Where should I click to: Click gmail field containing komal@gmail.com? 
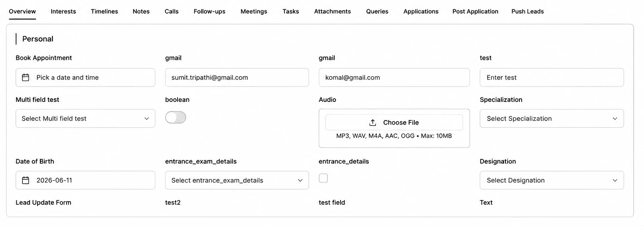394,77
